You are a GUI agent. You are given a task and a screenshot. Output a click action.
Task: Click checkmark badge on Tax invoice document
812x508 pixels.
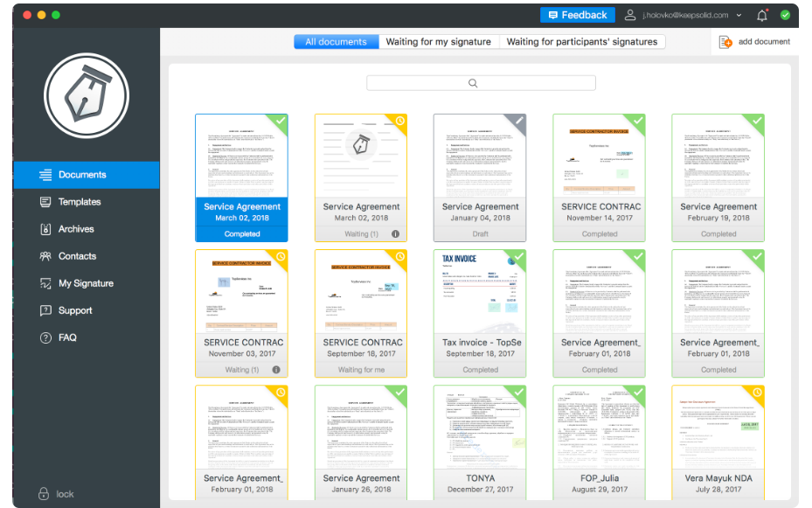(519, 256)
